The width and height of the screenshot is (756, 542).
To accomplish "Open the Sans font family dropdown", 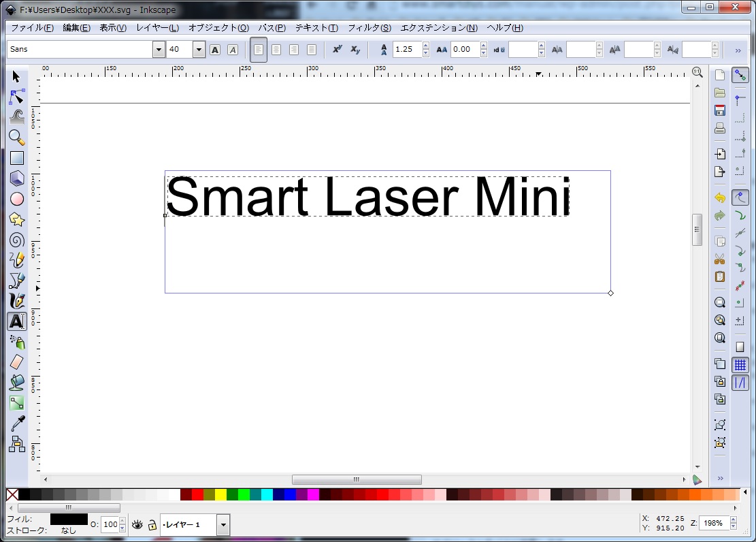I will point(159,49).
